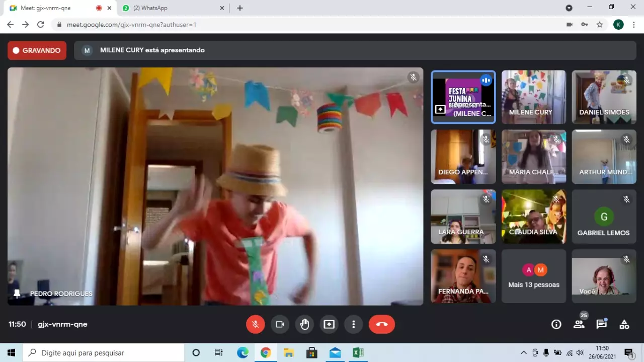Viewport: 644px width, 362px height.
Task: Open the chat messages icon
Action: [x=601, y=325]
